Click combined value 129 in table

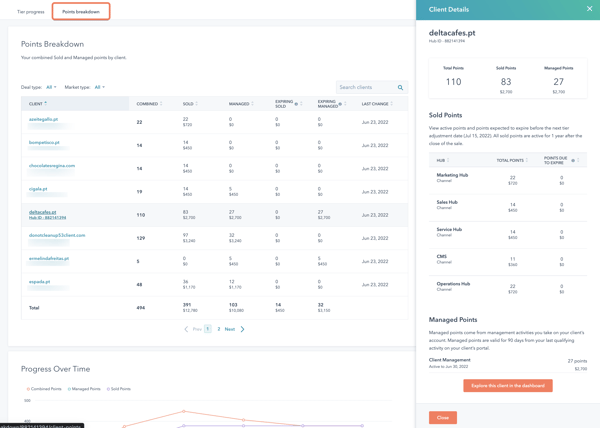tap(141, 238)
